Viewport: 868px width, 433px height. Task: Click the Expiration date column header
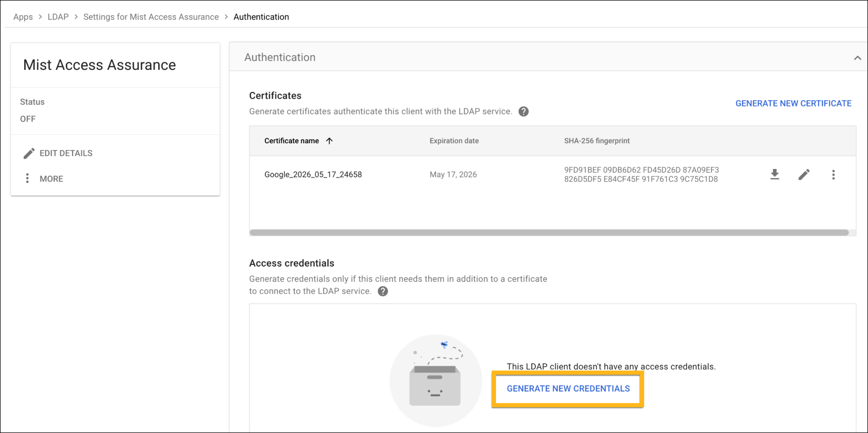[x=454, y=141]
